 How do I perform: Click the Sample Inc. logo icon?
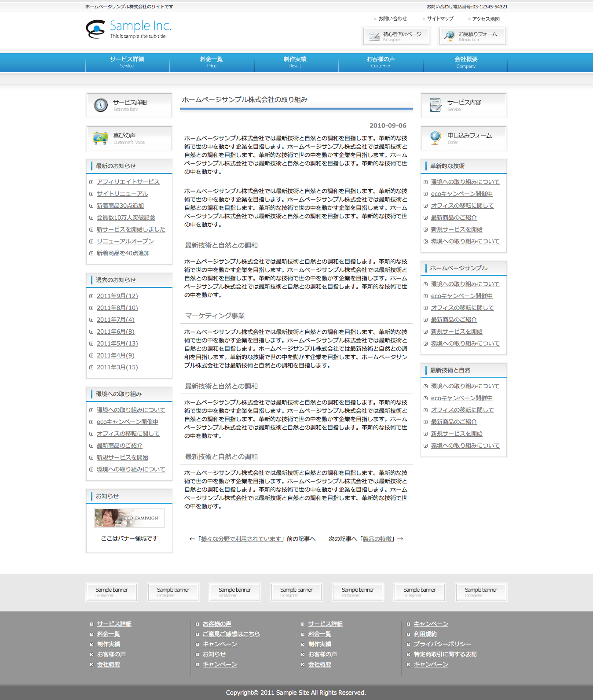coord(95,29)
